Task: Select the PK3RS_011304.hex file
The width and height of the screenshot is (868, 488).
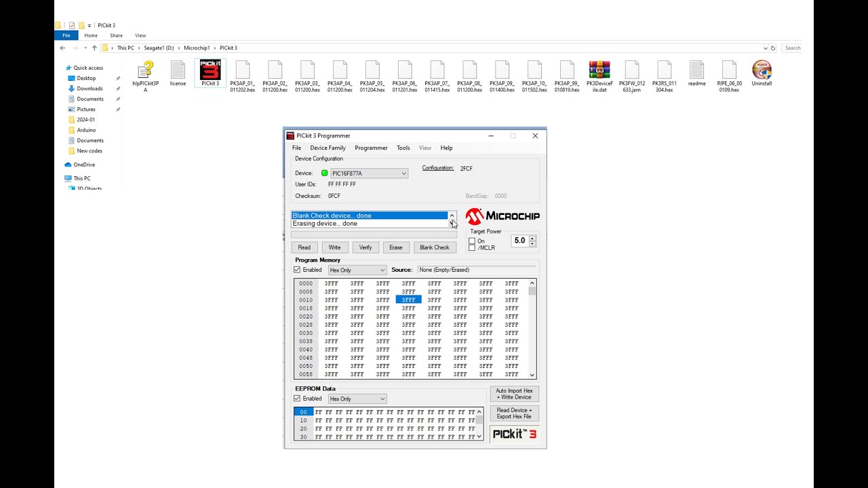Action: (665, 77)
